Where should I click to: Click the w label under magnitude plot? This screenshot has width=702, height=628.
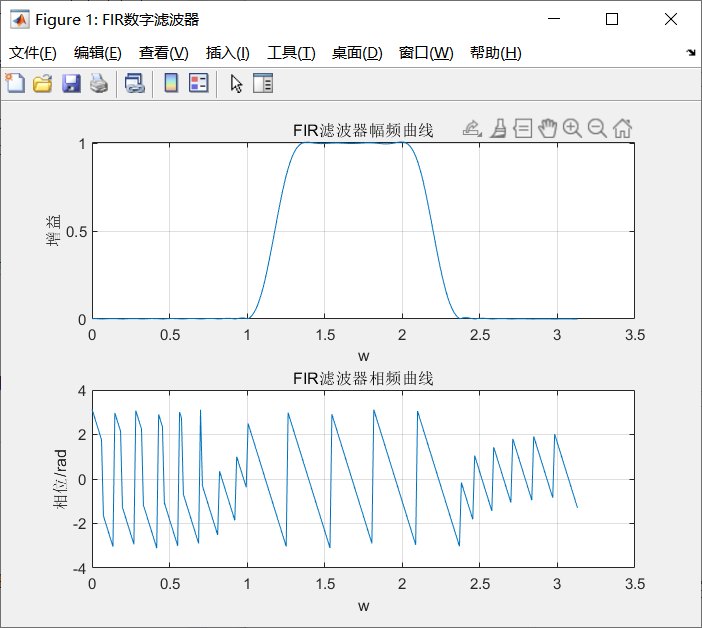coord(364,356)
